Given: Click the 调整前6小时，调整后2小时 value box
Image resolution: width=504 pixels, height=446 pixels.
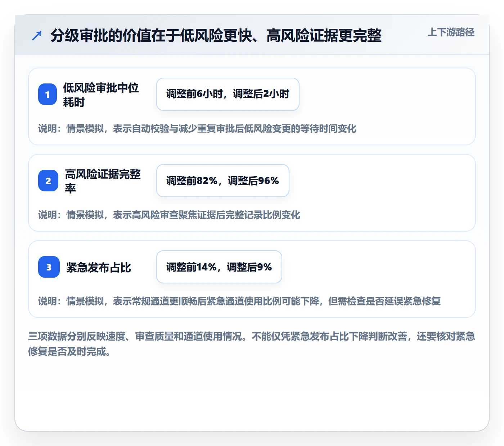Looking at the screenshot, I should (228, 94).
